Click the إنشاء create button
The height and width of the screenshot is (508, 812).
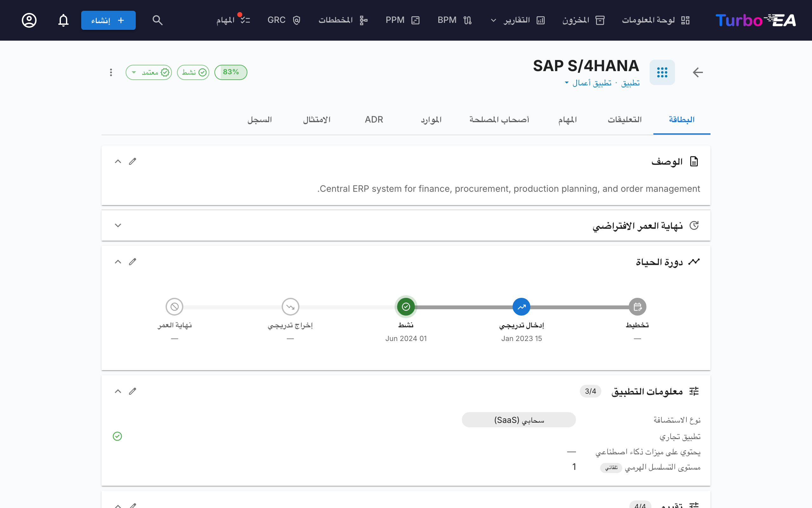[x=108, y=20]
